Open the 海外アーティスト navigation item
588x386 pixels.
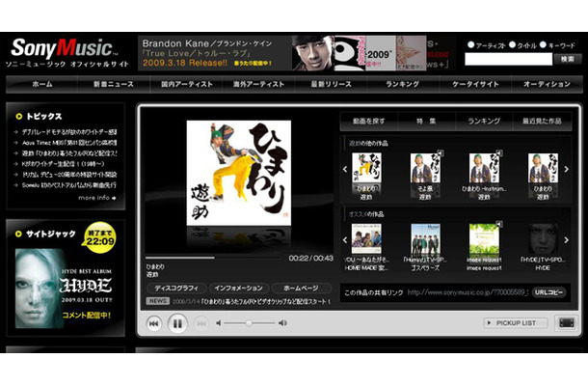[258, 84]
